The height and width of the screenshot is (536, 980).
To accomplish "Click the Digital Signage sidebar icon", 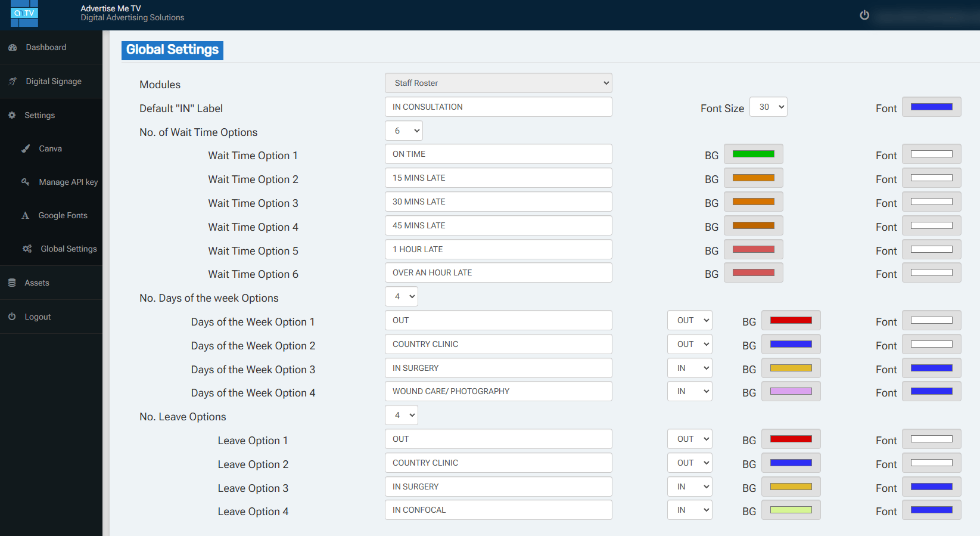I will coord(13,82).
